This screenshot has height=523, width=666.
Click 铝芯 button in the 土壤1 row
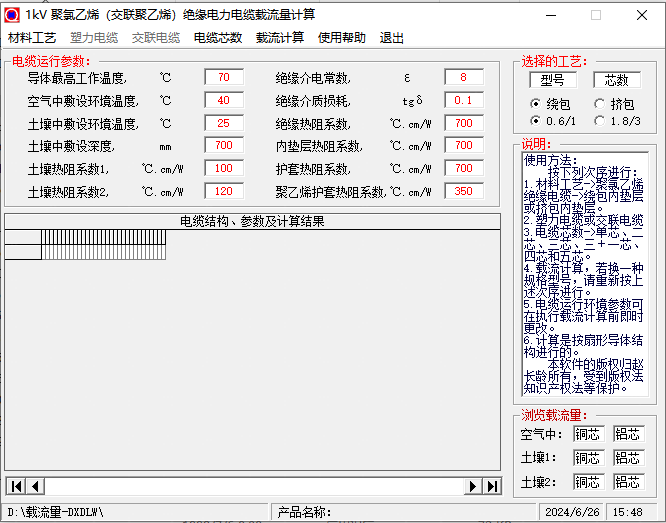pos(627,458)
